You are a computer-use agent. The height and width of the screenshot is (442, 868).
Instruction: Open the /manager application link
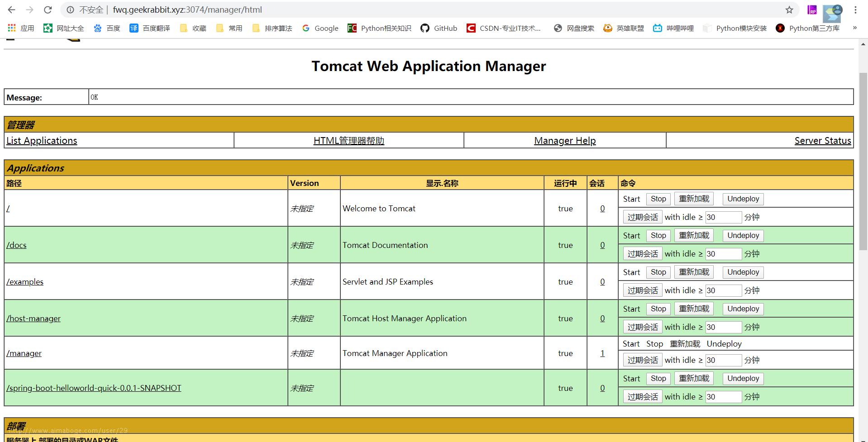[x=24, y=353]
